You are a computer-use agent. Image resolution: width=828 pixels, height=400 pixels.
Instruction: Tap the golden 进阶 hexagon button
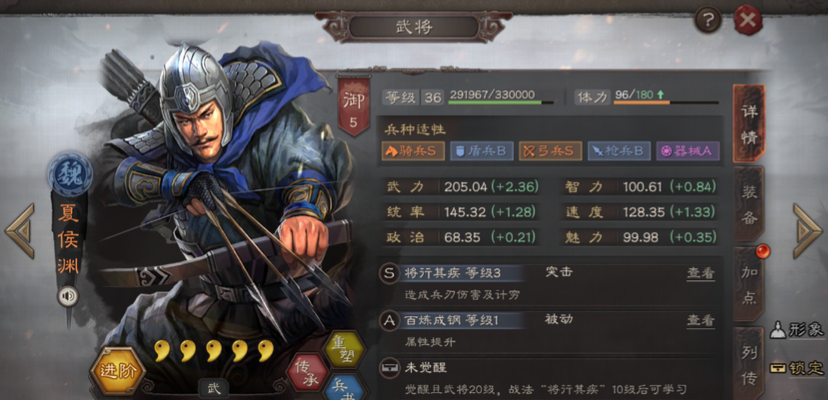click(117, 370)
